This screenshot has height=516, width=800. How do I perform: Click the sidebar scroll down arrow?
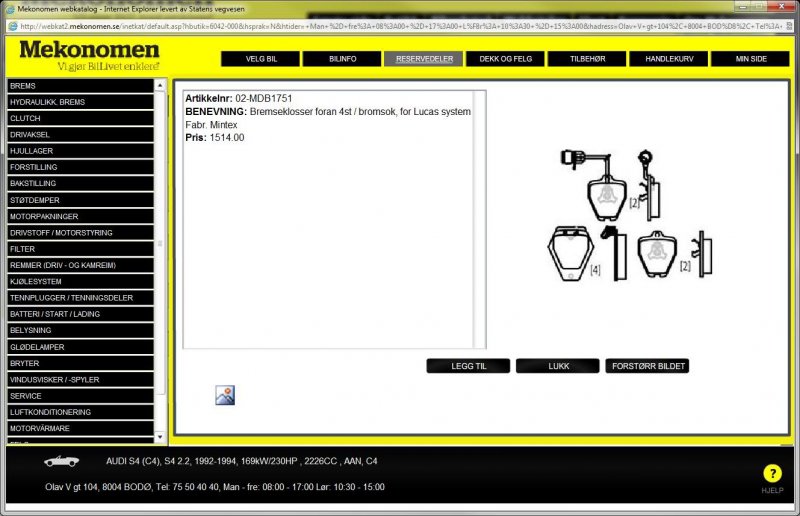point(161,437)
